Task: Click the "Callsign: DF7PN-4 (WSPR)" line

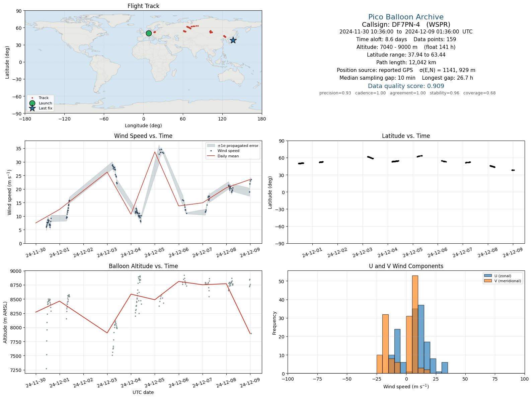Action: 406,24
